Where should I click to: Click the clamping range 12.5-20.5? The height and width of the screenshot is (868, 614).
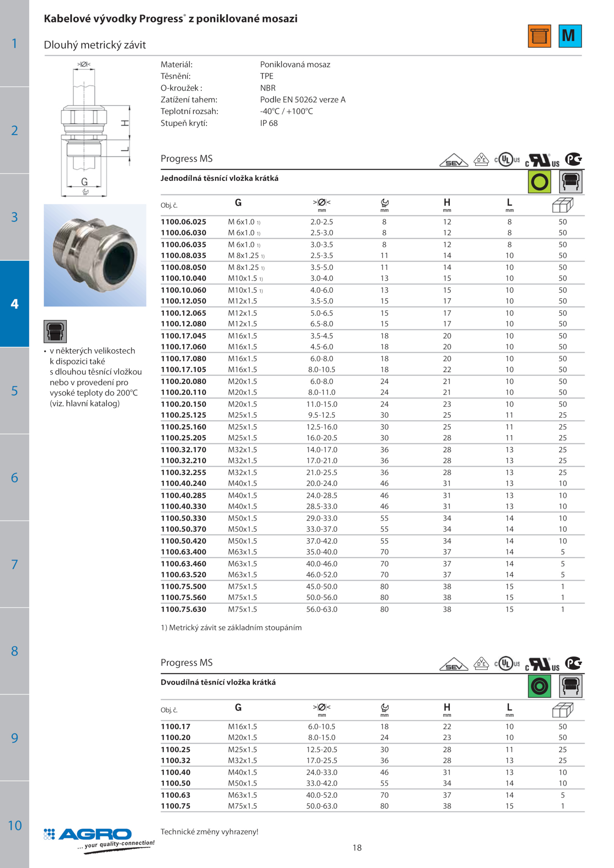322,749
